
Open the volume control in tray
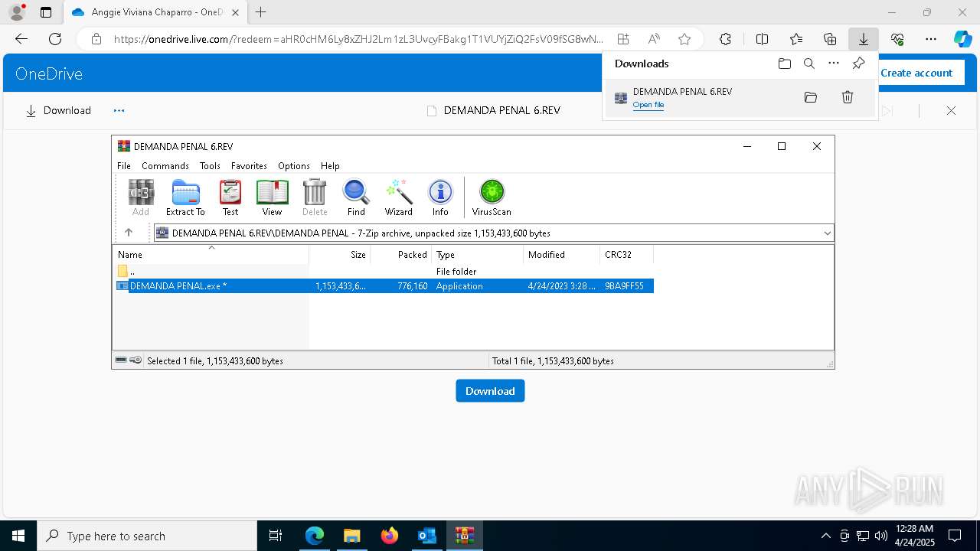click(x=881, y=536)
